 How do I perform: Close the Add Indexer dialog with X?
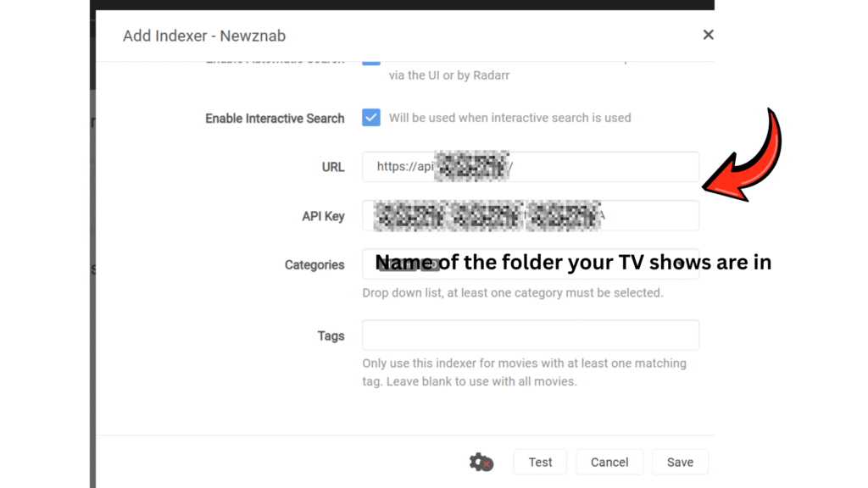click(x=708, y=35)
